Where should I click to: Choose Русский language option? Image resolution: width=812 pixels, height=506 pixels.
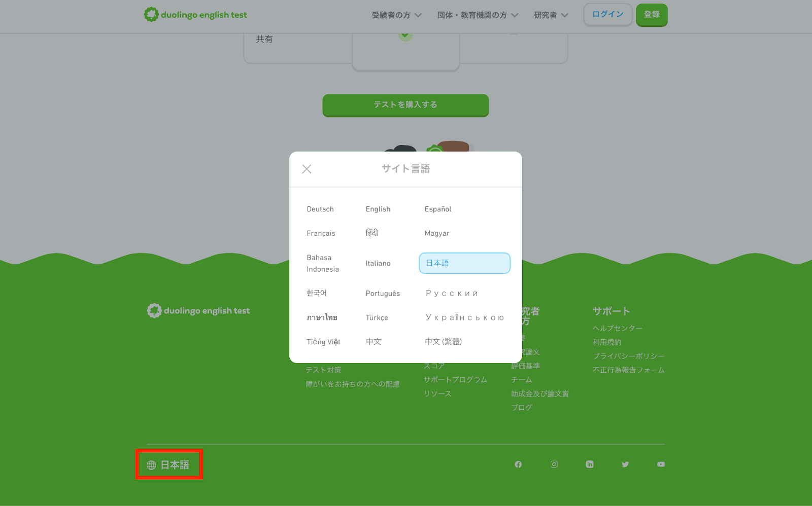452,293
